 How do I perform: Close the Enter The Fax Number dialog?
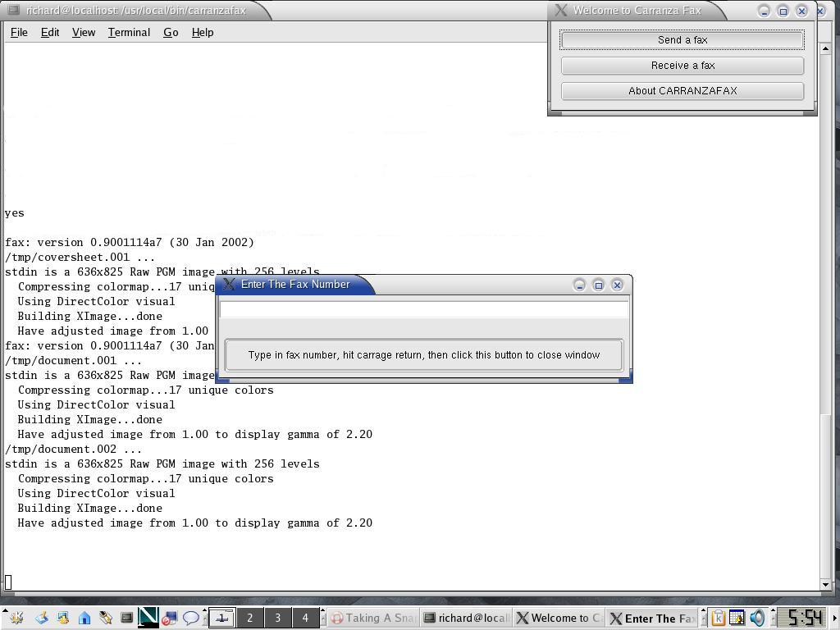(617, 285)
